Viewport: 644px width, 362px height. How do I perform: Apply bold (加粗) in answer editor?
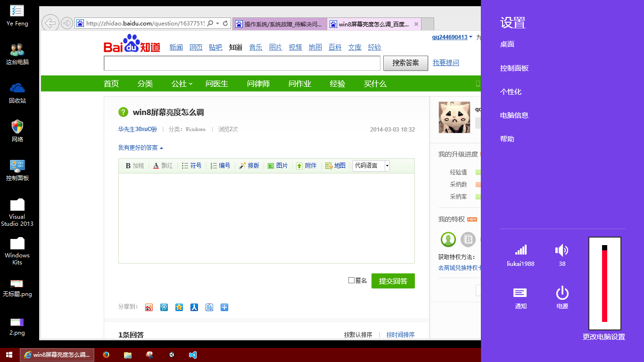click(134, 165)
